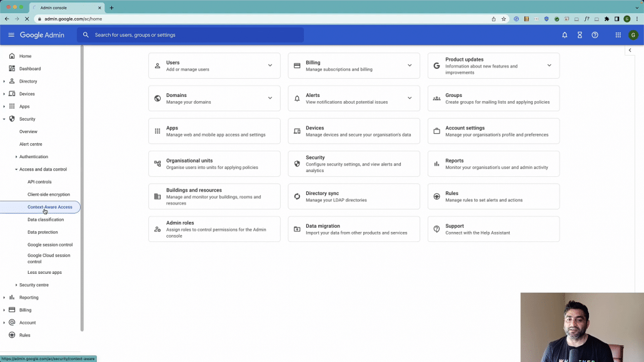This screenshot has height=362, width=644.
Task: Click the Dashboard icon in sidebar
Action: 12,69
